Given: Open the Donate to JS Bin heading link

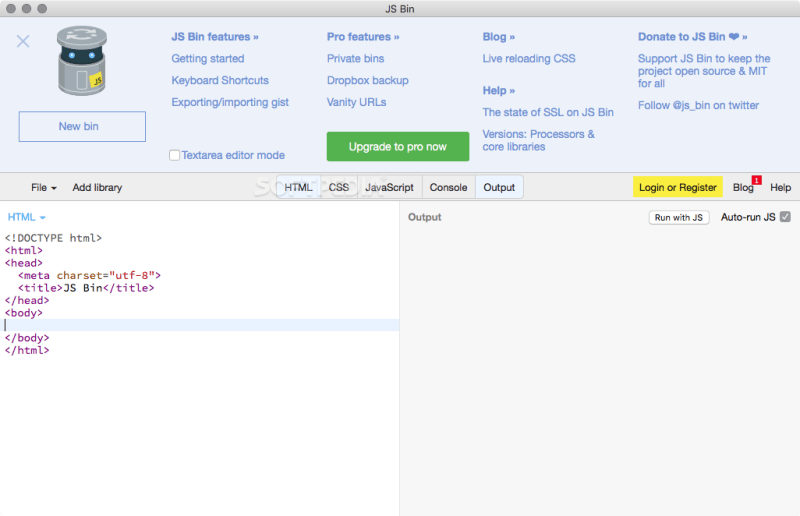Looking at the screenshot, I should [692, 37].
